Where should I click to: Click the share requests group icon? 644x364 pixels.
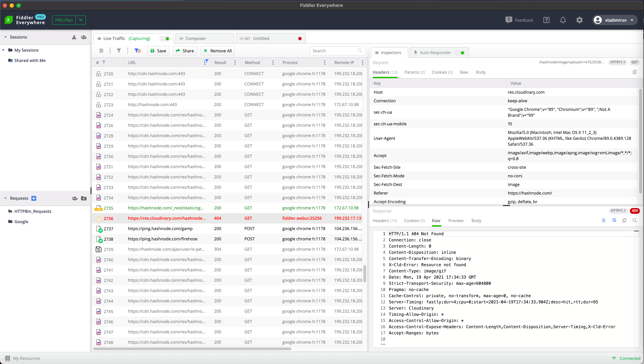tap(75, 198)
